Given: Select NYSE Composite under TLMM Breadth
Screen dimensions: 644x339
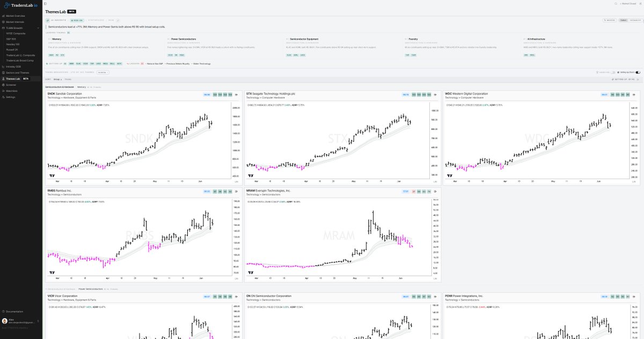Looking at the screenshot, I should (x=16, y=33).
